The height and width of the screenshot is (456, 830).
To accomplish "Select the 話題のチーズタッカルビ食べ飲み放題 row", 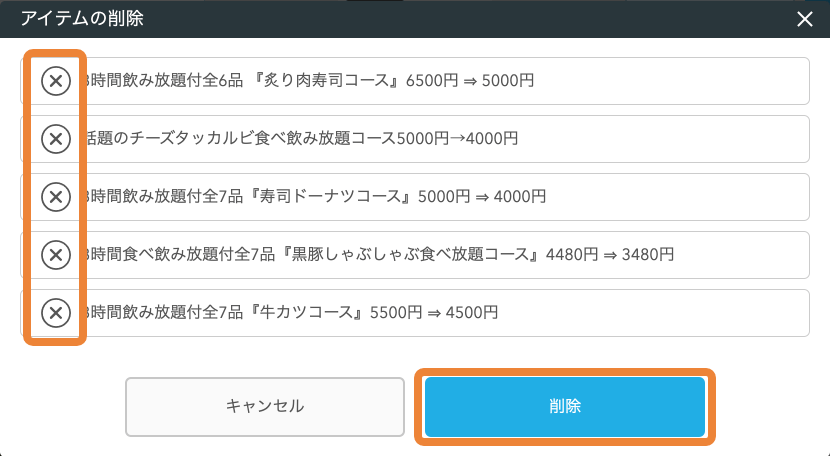I will coord(415,139).
